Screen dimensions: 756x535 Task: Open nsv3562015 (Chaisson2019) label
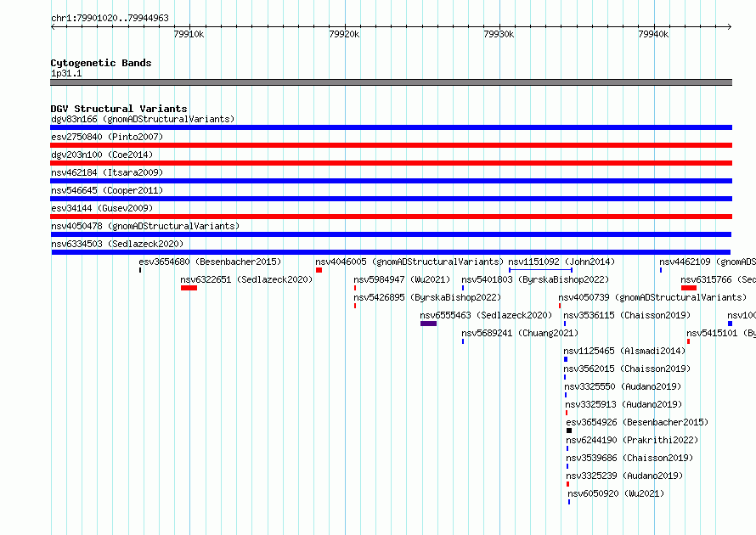point(627,369)
